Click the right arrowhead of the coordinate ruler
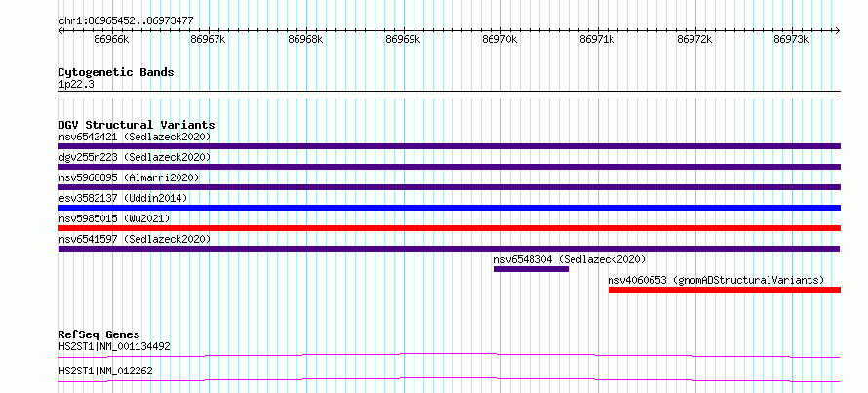 838,30
